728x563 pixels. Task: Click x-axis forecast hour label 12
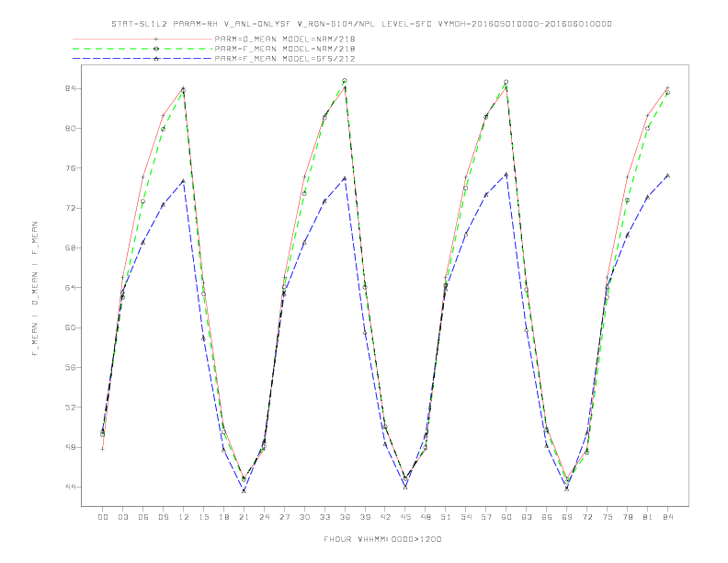[x=184, y=517]
